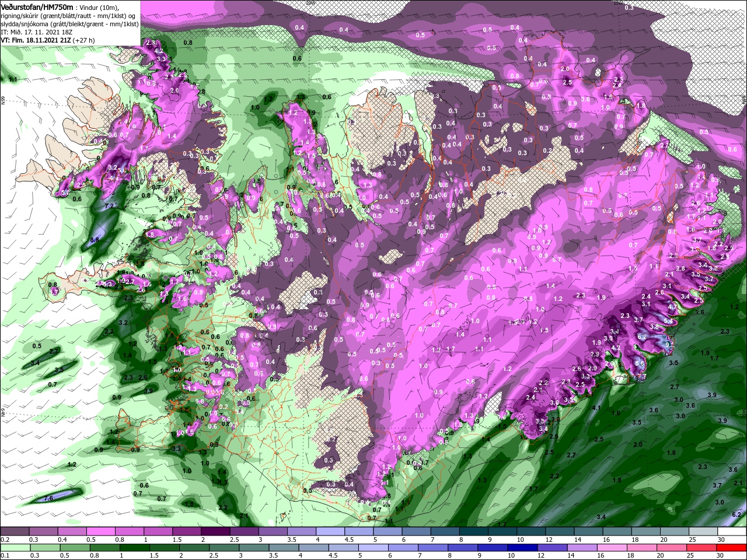Click the dark purple swatch labeled 2 in top row
The image size is (747, 560).
coord(215,531)
